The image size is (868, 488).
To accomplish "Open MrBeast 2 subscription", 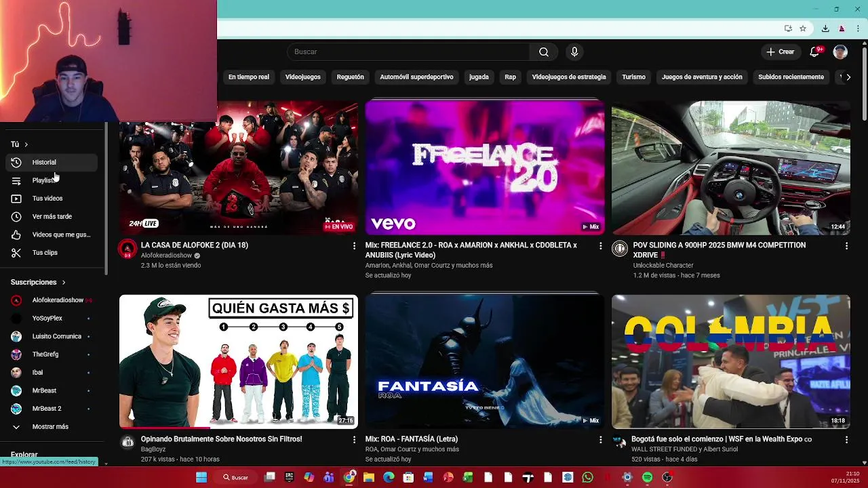I will [x=52, y=409].
